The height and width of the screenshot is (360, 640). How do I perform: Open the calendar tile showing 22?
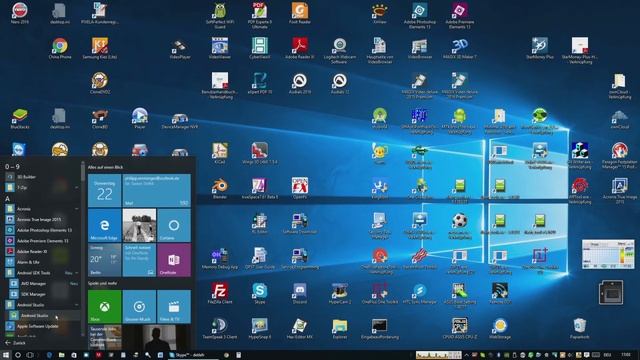(104, 191)
